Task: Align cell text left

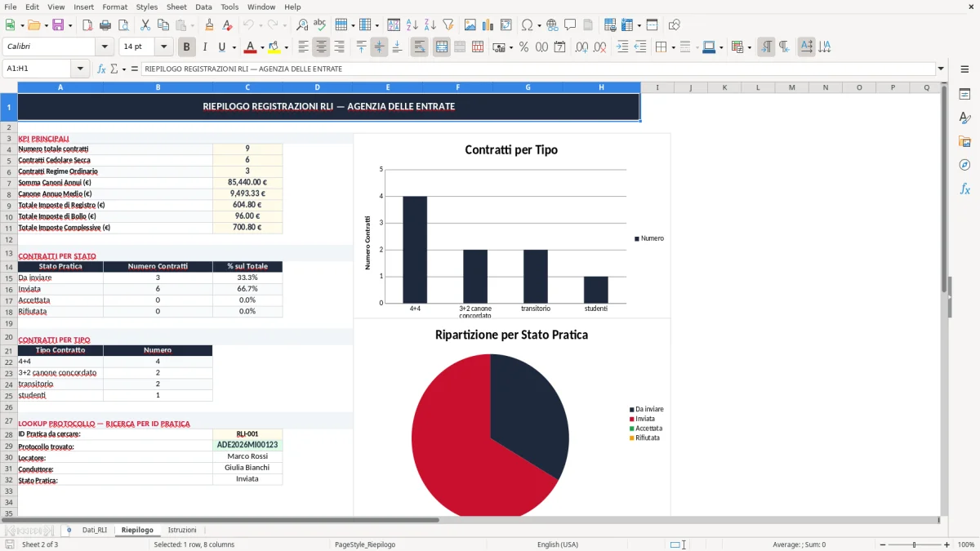Action: (303, 47)
